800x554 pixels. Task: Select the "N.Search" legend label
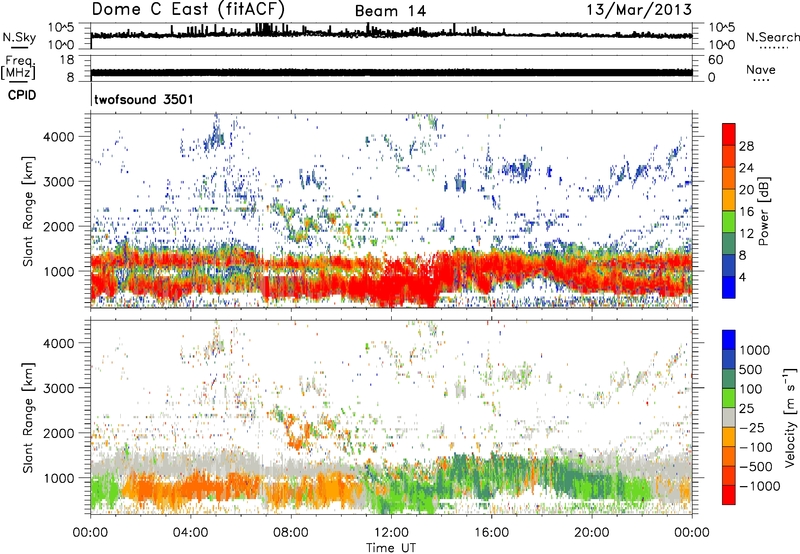(772, 37)
